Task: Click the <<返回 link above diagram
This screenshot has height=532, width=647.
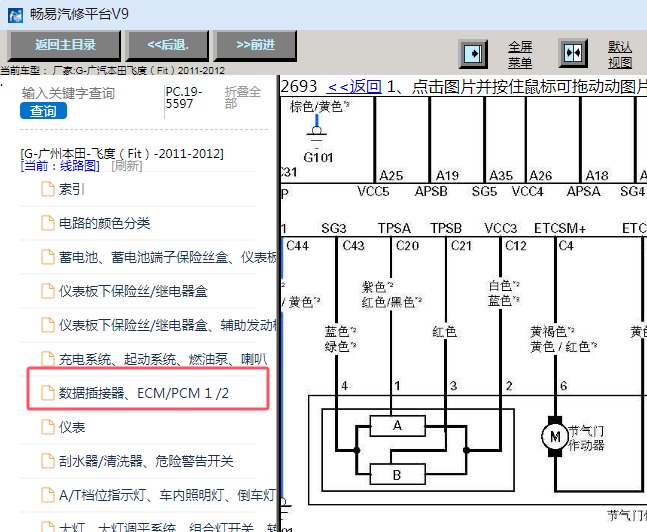Action: pyautogui.click(x=354, y=87)
